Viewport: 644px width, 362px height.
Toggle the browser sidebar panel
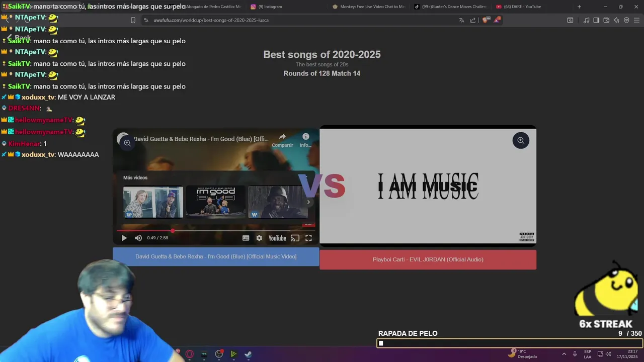[596, 20]
